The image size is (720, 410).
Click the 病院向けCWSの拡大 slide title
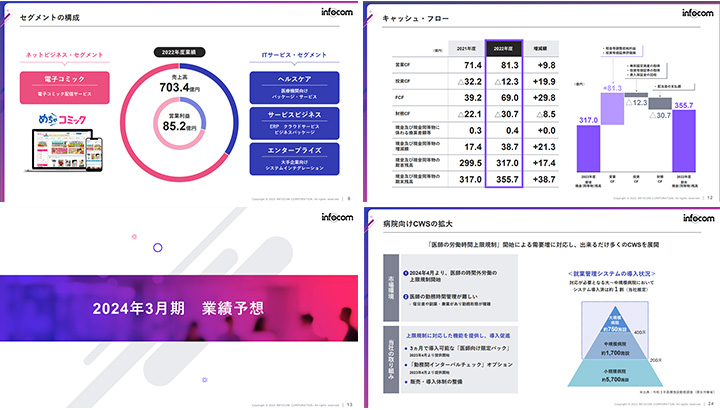point(418,224)
